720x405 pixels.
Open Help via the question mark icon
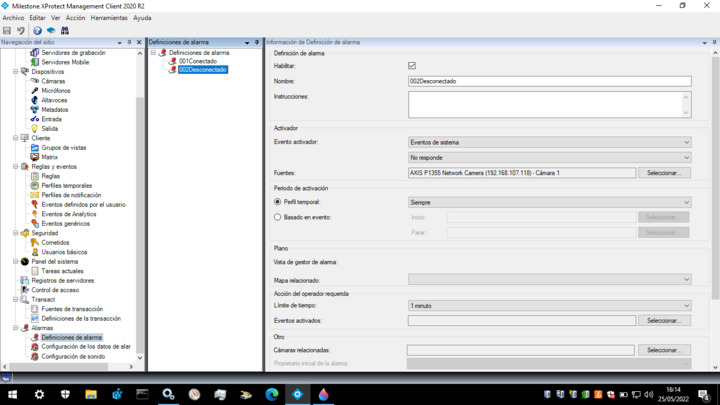coord(37,31)
